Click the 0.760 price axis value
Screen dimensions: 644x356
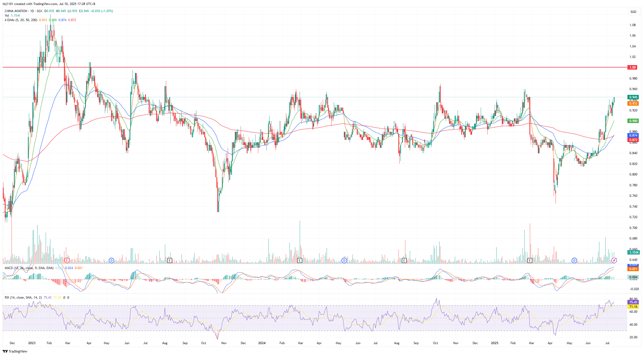[633, 196]
